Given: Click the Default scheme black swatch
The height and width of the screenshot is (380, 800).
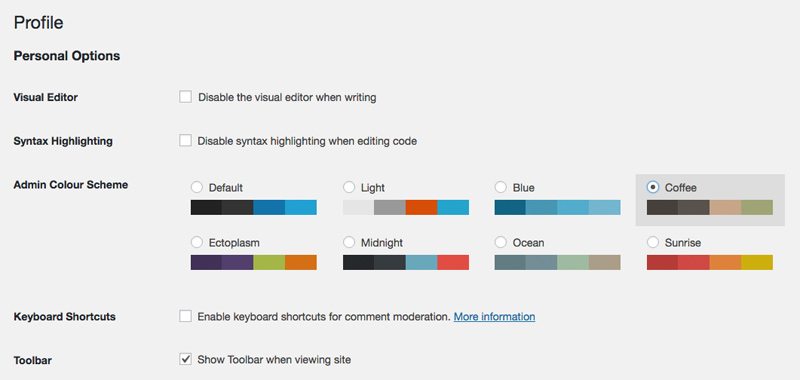Looking at the screenshot, I should click(x=206, y=207).
